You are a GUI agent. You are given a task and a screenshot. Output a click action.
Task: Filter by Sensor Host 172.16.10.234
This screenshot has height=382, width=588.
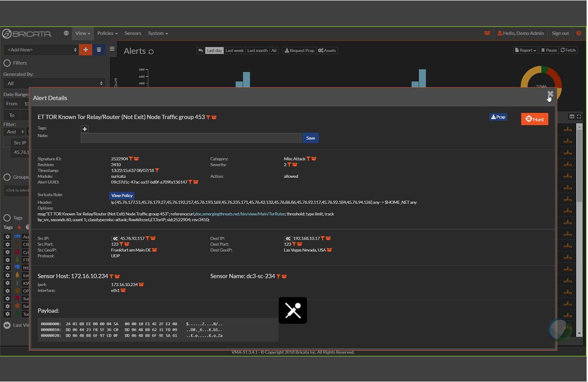point(111,277)
